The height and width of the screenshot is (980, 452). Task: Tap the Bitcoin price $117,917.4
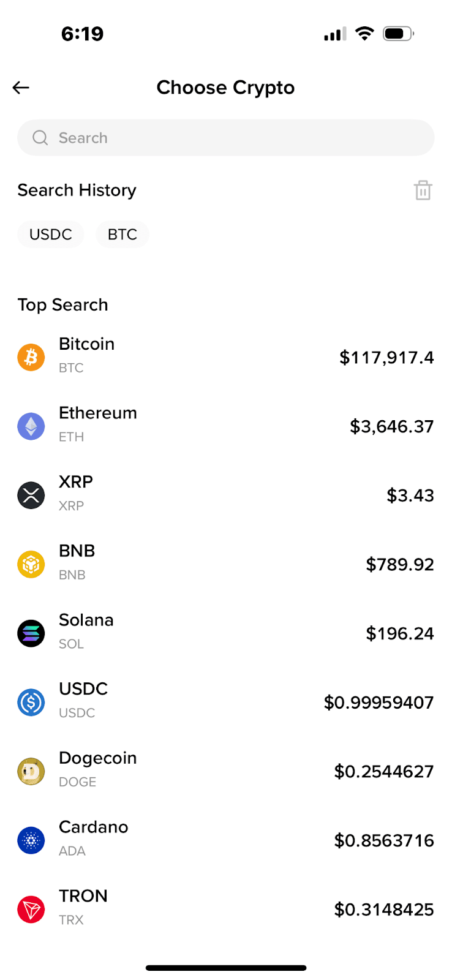click(x=386, y=358)
